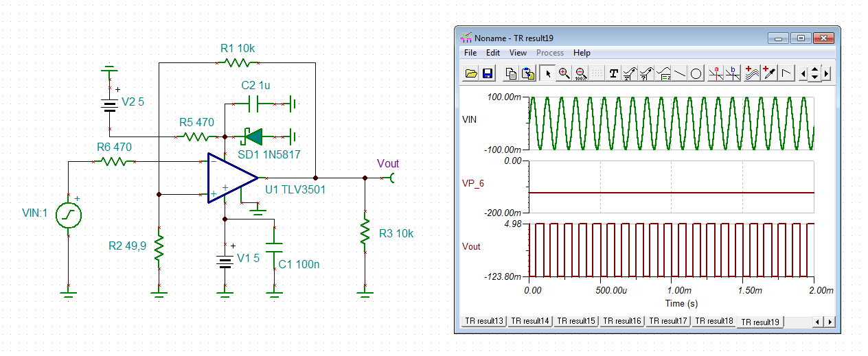
Task: Click the toolbar up arrow
Action: [x=814, y=69]
